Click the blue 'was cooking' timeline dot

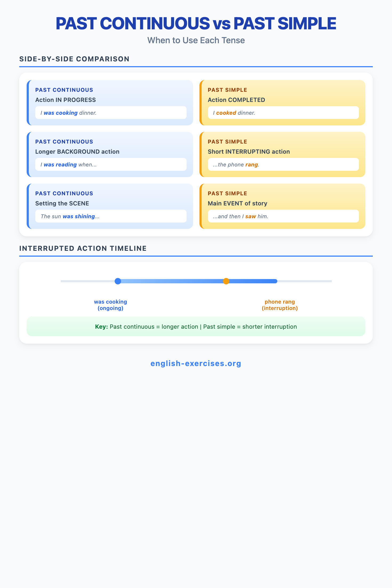(118, 281)
